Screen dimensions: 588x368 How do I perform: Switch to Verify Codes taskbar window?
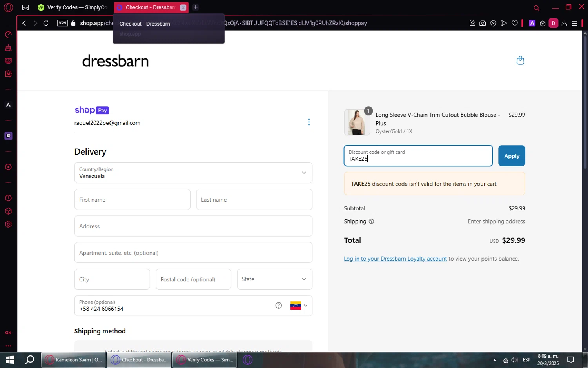coord(205,360)
